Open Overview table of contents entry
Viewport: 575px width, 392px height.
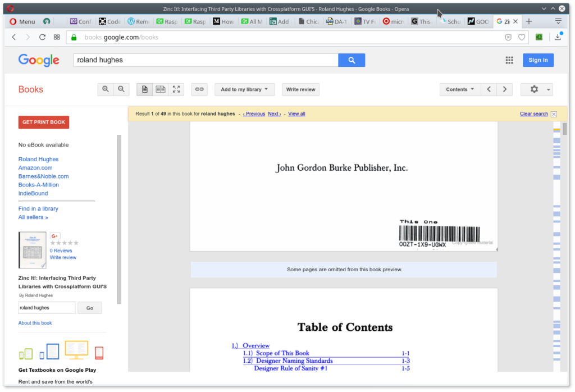pyautogui.click(x=250, y=346)
